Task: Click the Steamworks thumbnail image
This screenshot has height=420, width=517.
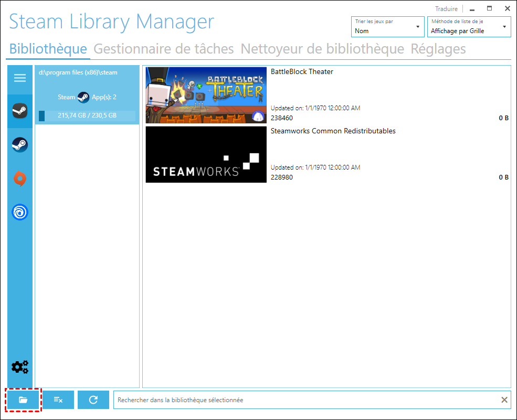Action: tap(206, 154)
